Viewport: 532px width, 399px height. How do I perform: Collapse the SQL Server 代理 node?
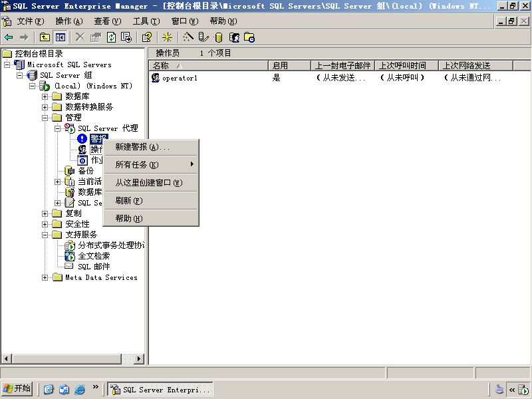pyautogui.click(x=58, y=128)
